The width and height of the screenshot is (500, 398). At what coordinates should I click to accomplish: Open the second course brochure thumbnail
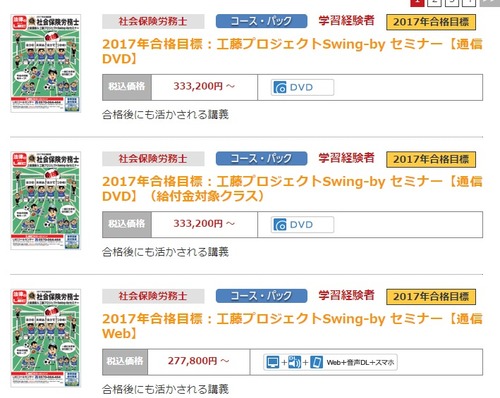click(46, 201)
